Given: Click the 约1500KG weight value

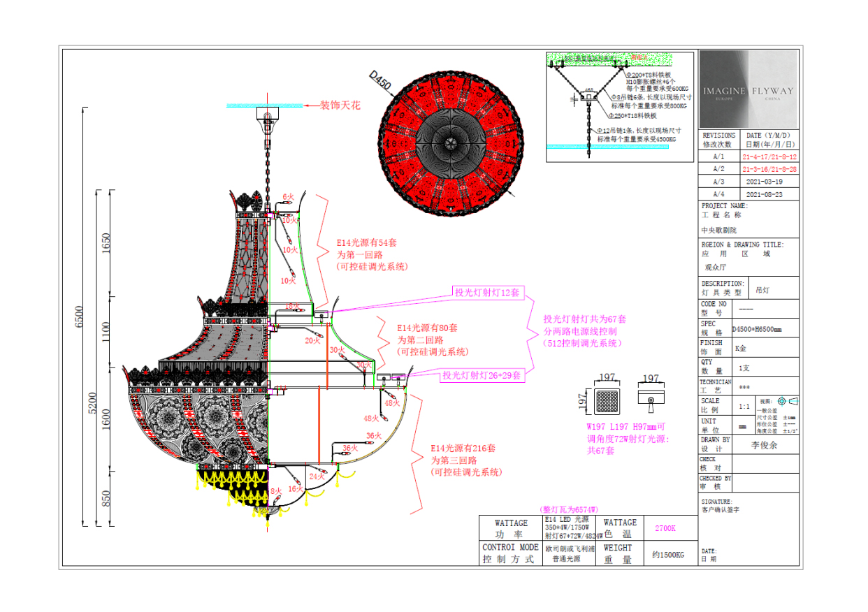Looking at the screenshot, I should click(x=668, y=554).
